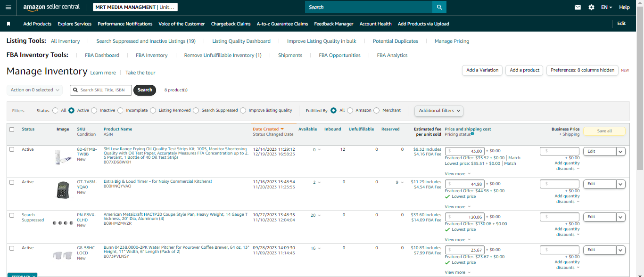Click SKU link 6D-8TMB-TWBB
This screenshot has height=277, width=644.
(87, 152)
